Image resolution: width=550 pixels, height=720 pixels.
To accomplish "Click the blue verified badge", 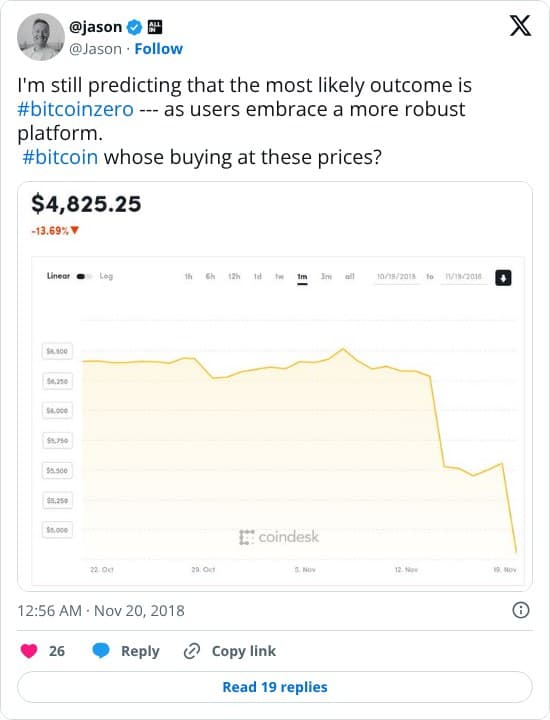I will coord(134,28).
